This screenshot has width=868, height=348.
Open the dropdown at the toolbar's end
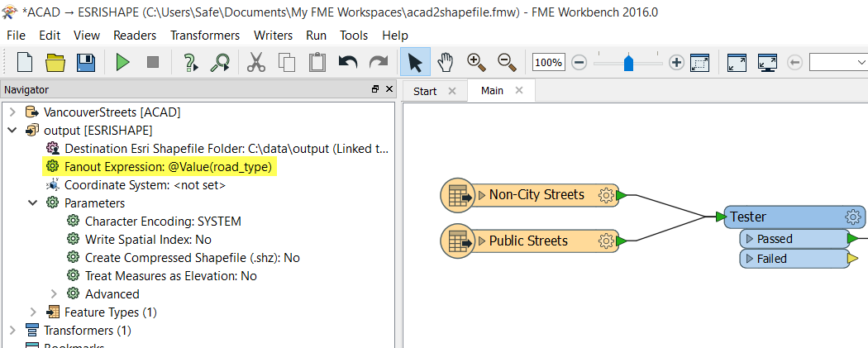[x=861, y=62]
